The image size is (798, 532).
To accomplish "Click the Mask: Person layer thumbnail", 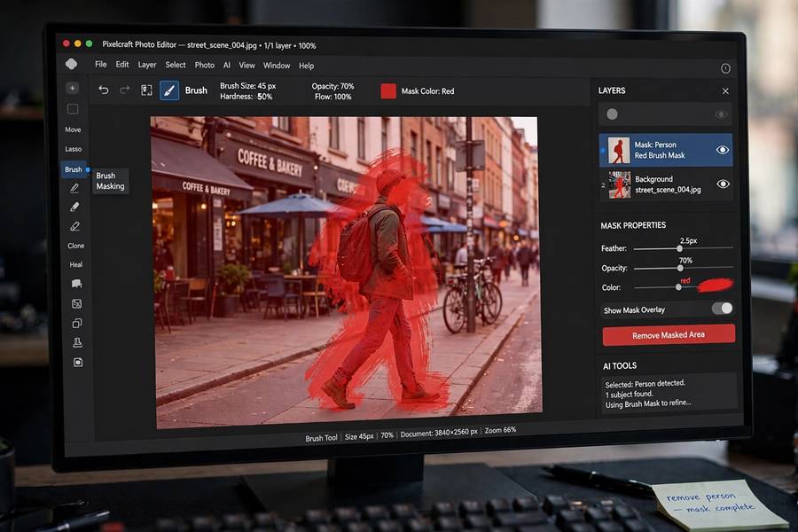I will [619, 150].
